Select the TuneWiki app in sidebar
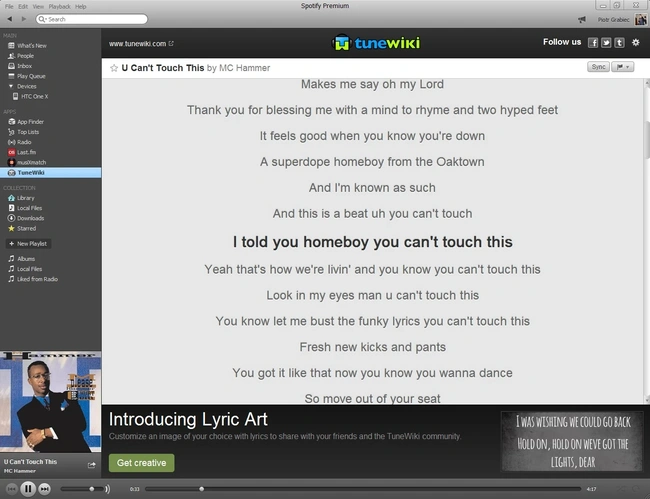This screenshot has width=650, height=499. pos(51,173)
